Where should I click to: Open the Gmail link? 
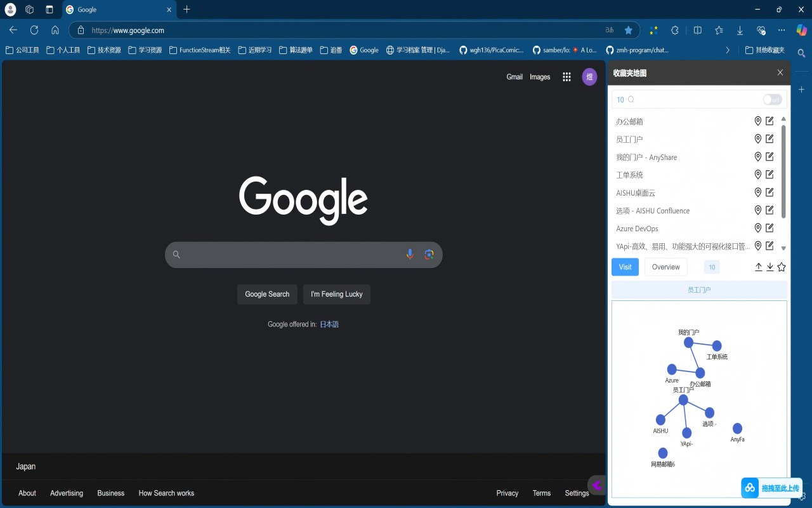[x=514, y=77]
